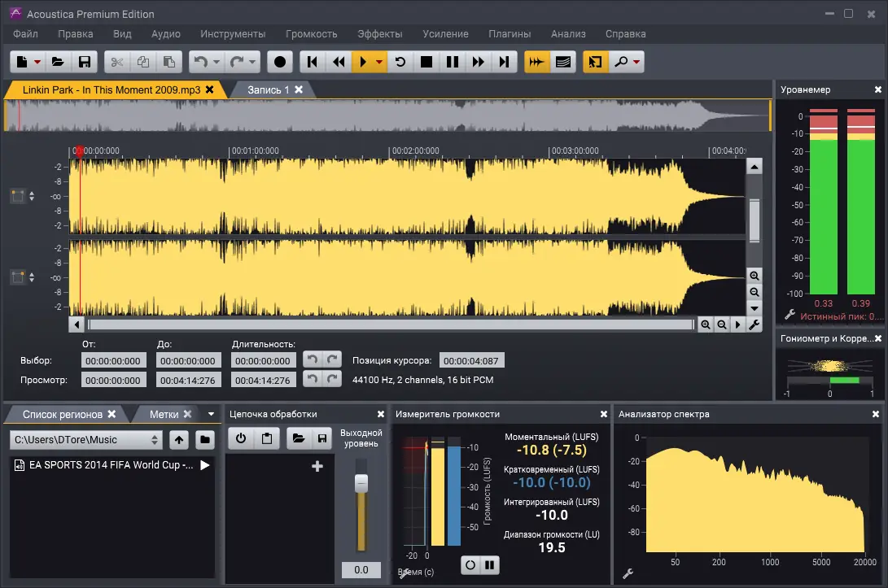Viewport: 888px width, 588px height.
Task: Click the browse folder icon in file list
Action: pos(205,440)
